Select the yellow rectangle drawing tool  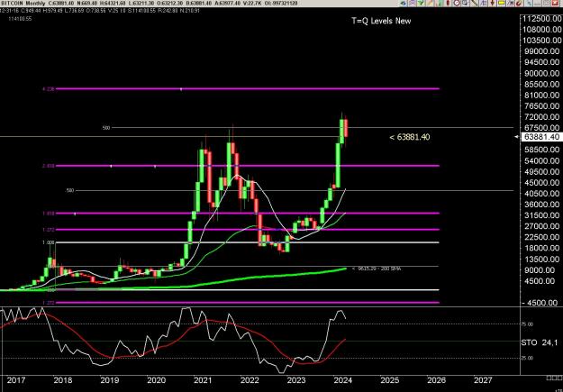[x=501, y=4]
